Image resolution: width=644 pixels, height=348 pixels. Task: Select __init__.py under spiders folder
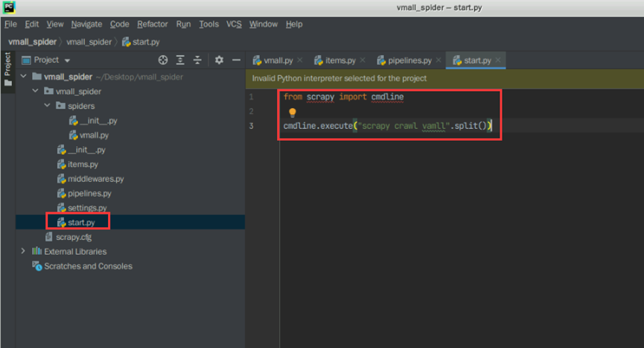coord(98,121)
